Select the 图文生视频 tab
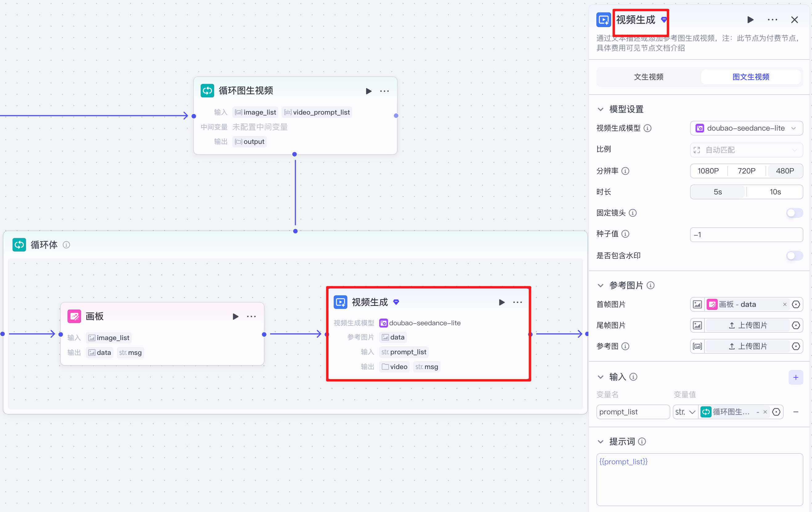812x512 pixels. coord(751,77)
